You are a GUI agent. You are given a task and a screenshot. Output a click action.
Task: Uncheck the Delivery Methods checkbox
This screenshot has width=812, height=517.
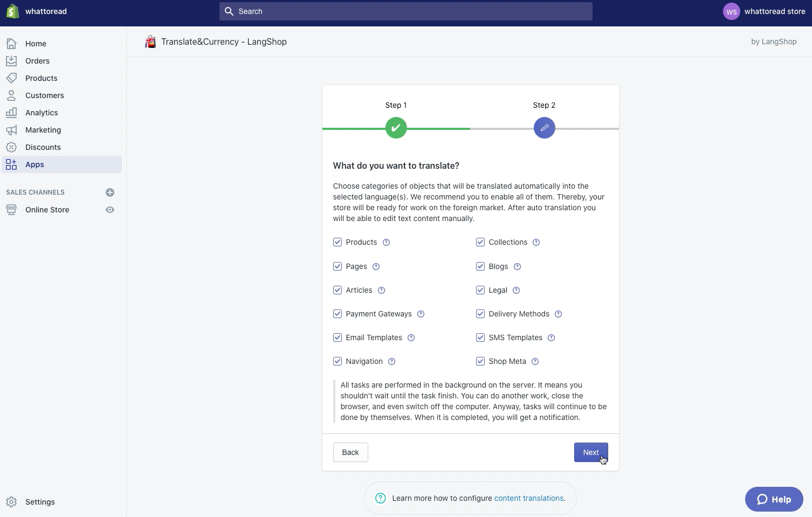click(x=480, y=314)
